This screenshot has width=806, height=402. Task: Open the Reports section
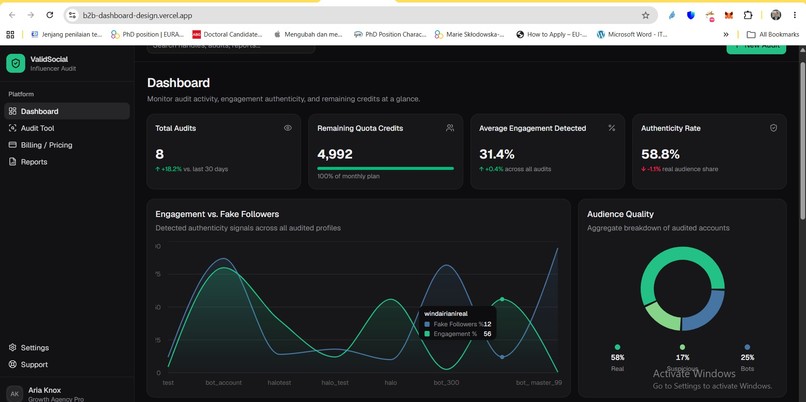(x=67, y=162)
